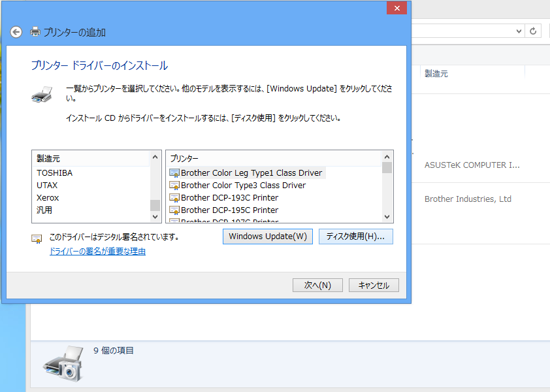Screen dimensions: 550x392
Task: Click the 製造元 column header in the background window
Action: pyautogui.click(x=436, y=74)
